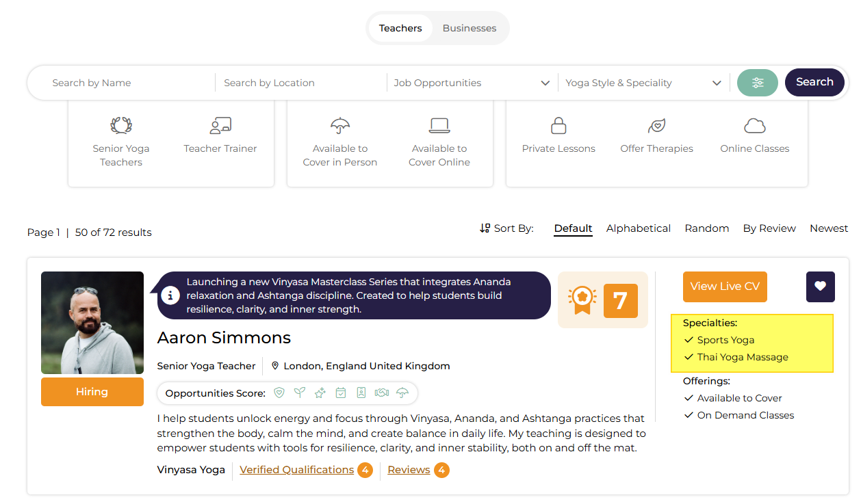Click the Offer Therapies leaf-heart icon
This screenshot has width=861, height=504.
(x=656, y=126)
